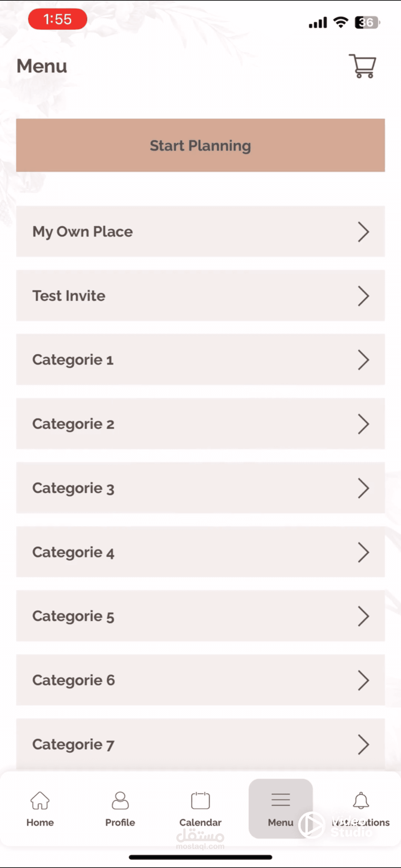Open the Notifications bell icon
Image resolution: width=401 pixels, height=868 pixels.
pyautogui.click(x=361, y=801)
